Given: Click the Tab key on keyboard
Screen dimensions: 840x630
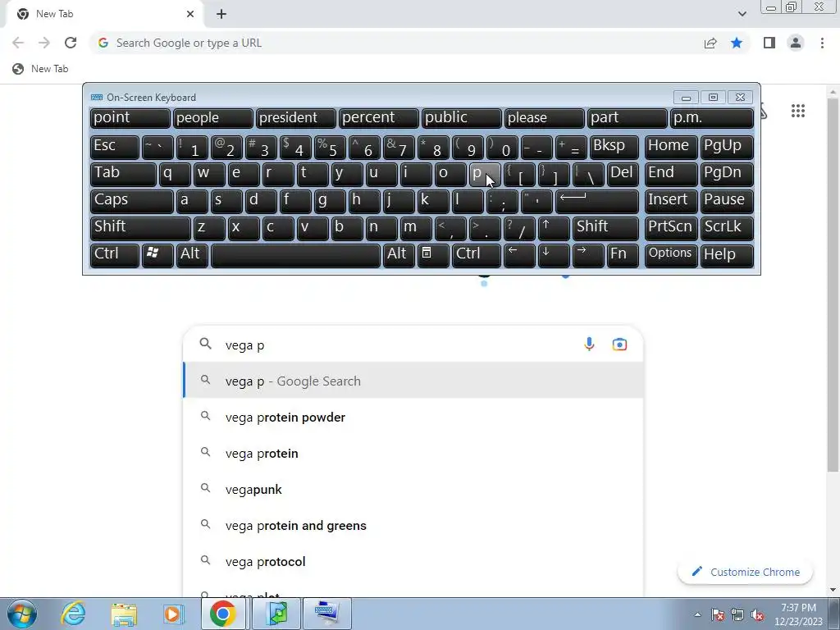Looking at the screenshot, I should tap(123, 174).
